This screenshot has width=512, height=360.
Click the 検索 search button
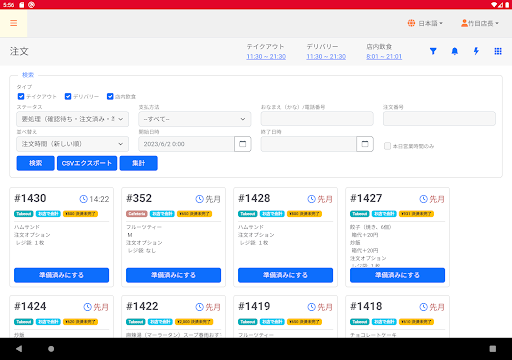coord(35,163)
